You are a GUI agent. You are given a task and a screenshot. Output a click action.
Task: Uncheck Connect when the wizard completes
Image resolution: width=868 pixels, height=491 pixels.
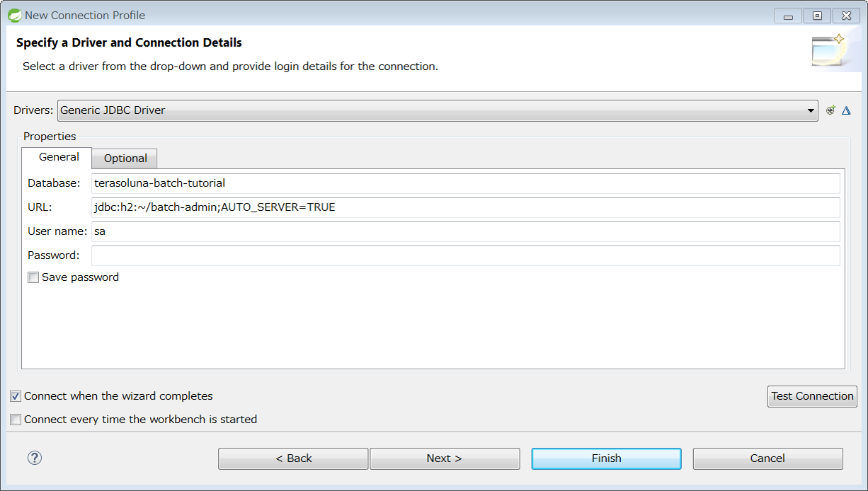(16, 396)
